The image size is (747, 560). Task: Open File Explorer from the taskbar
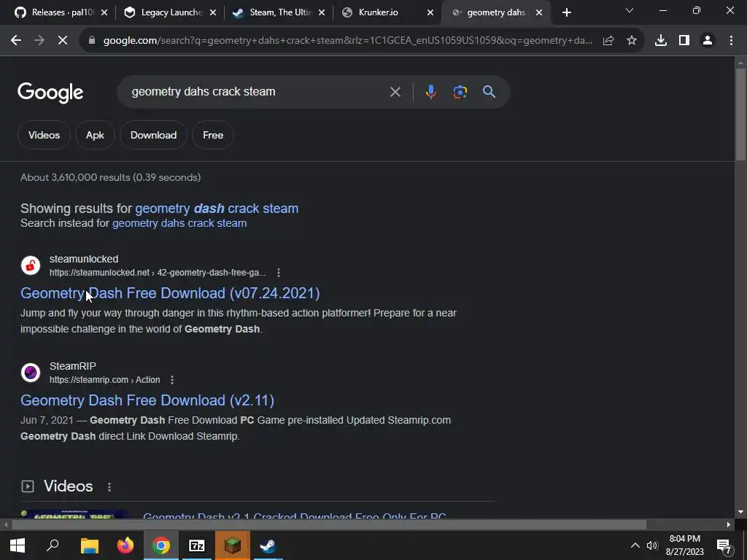point(89,545)
